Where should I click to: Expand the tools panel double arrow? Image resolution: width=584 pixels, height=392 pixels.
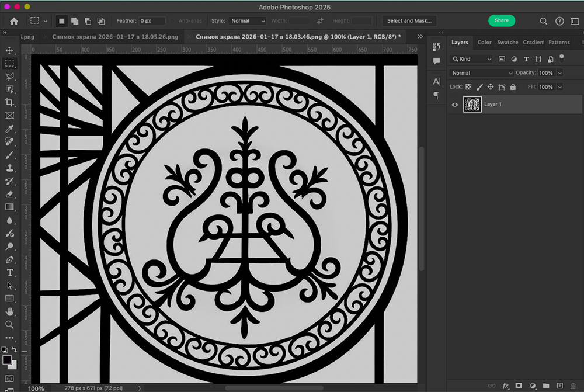click(5, 32)
